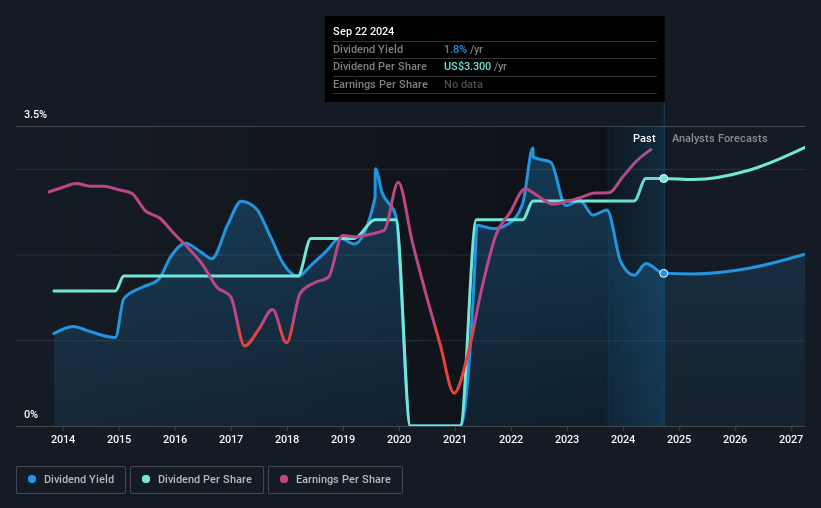Click the 2016 axis label

click(x=175, y=439)
